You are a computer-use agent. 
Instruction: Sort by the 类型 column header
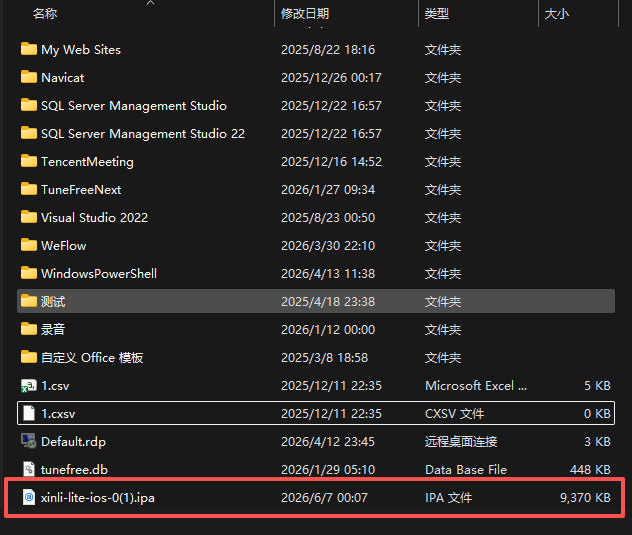(x=437, y=14)
